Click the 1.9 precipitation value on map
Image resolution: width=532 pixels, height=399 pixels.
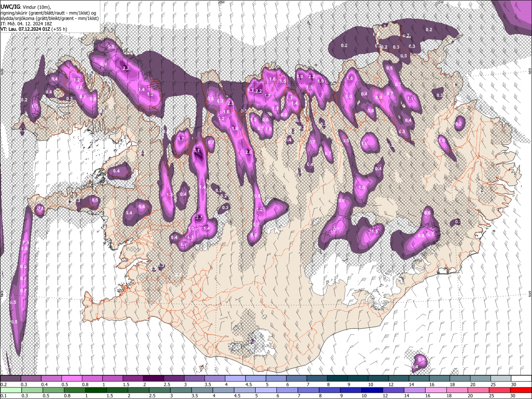pyautogui.click(x=300, y=76)
